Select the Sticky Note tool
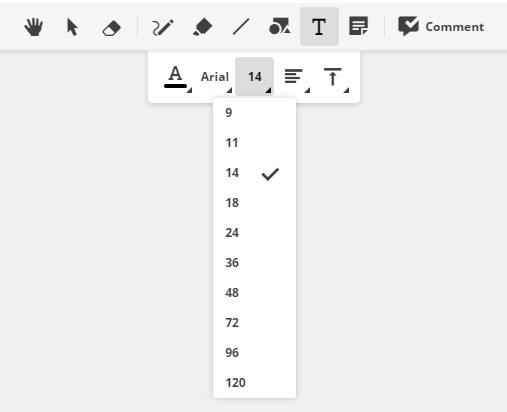507x412 pixels. pyautogui.click(x=358, y=27)
